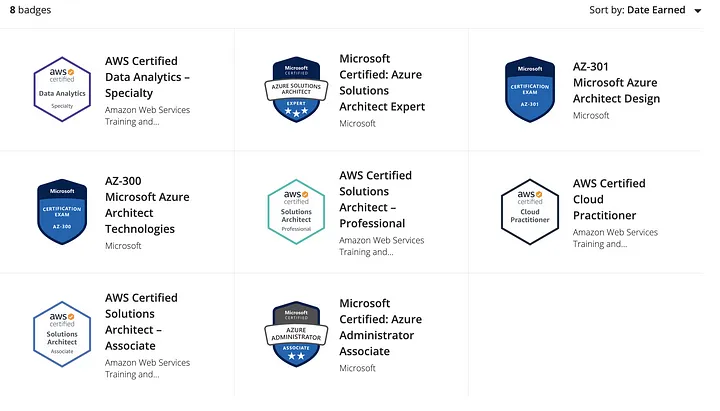
Task: Open the Azure Administrator Associate badge icon
Action: pos(296,334)
